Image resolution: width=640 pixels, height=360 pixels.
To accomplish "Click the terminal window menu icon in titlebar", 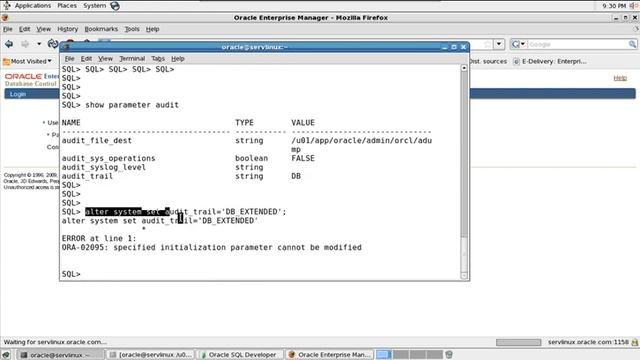I will [66, 47].
